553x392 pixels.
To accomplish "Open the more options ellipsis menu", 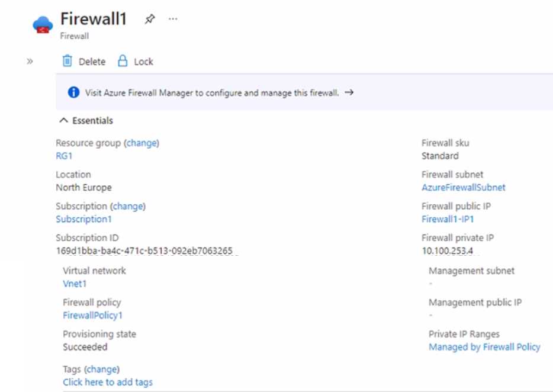I will pos(172,19).
